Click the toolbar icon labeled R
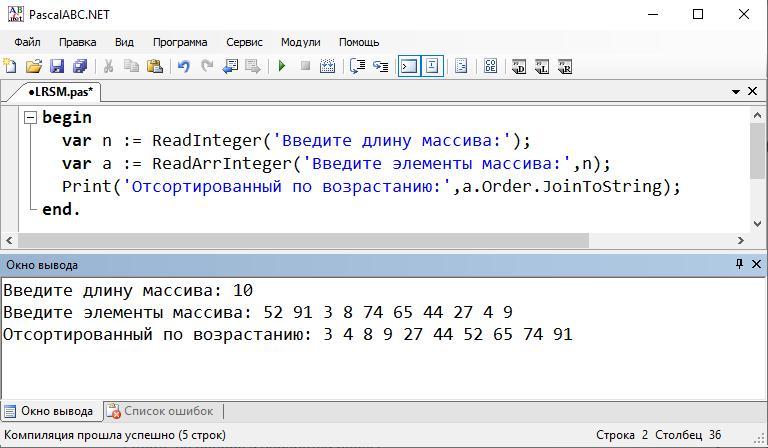Image resolution: width=768 pixels, height=448 pixels. pyautogui.click(x=565, y=67)
